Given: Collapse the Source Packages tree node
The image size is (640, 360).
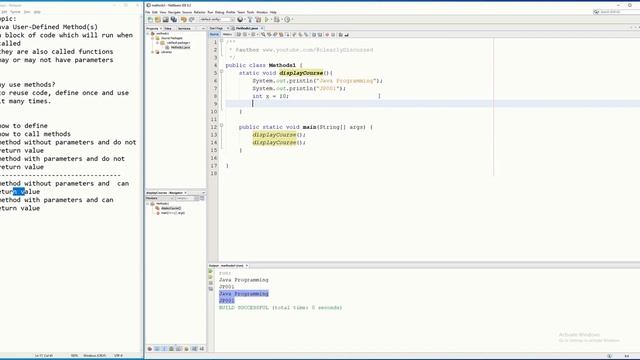Looking at the screenshot, I should pyautogui.click(x=153, y=38).
